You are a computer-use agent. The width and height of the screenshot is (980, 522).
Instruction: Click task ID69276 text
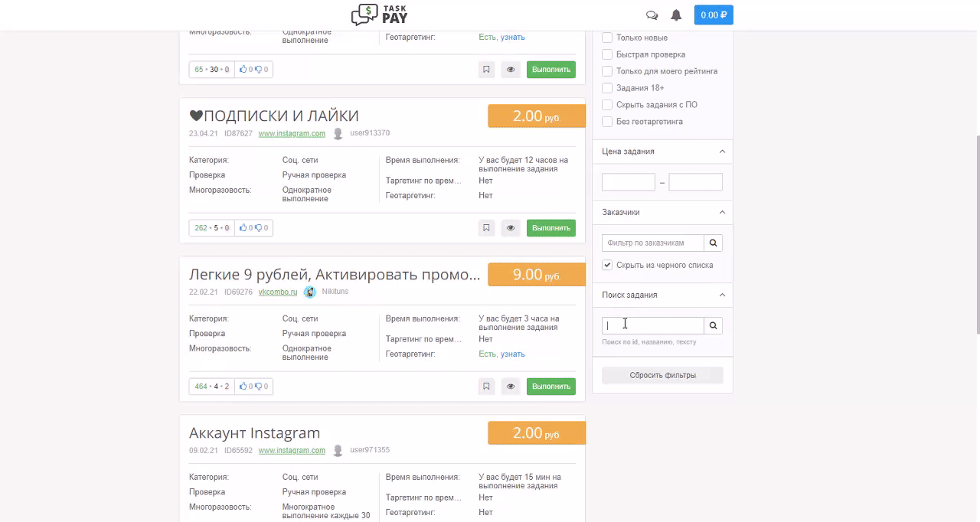238,292
